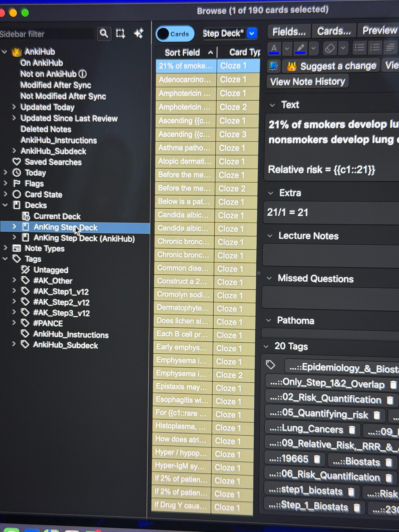This screenshot has width=399, height=532.
Task: Collapse the Tags sidebar section
Action: pyautogui.click(x=5, y=259)
